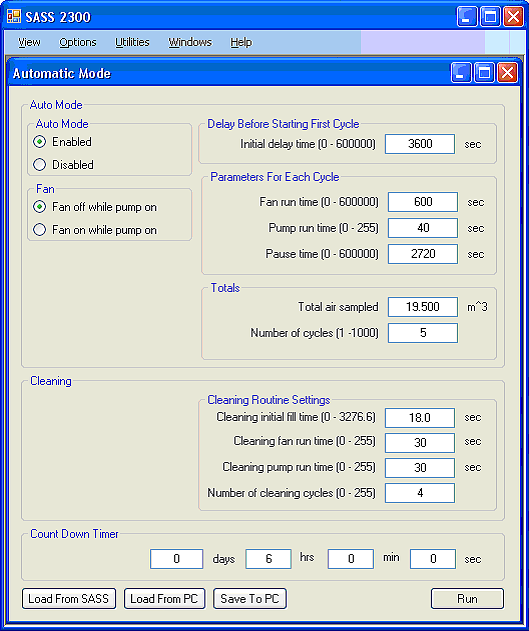Image resolution: width=529 pixels, height=631 pixels.
Task: Click the 'Cleaning Routine Settings' heading
Action: pyautogui.click(x=269, y=400)
